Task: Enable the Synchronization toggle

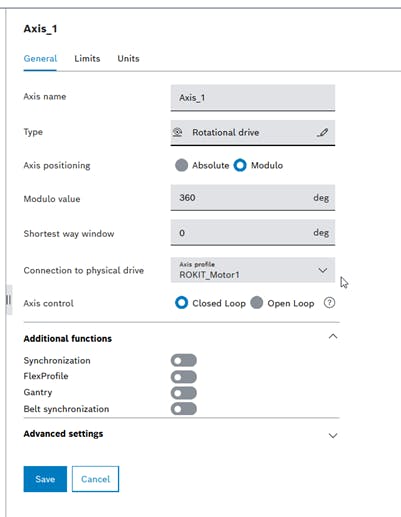Action: (x=184, y=361)
